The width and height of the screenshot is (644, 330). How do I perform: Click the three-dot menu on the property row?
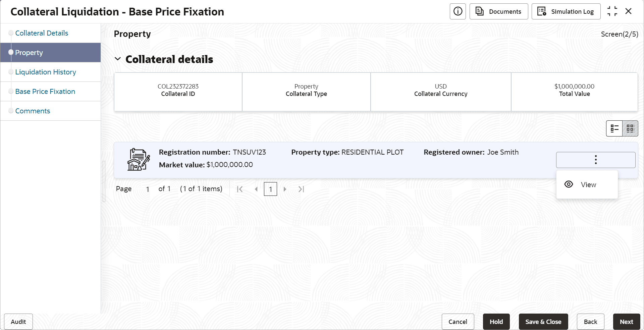click(595, 160)
